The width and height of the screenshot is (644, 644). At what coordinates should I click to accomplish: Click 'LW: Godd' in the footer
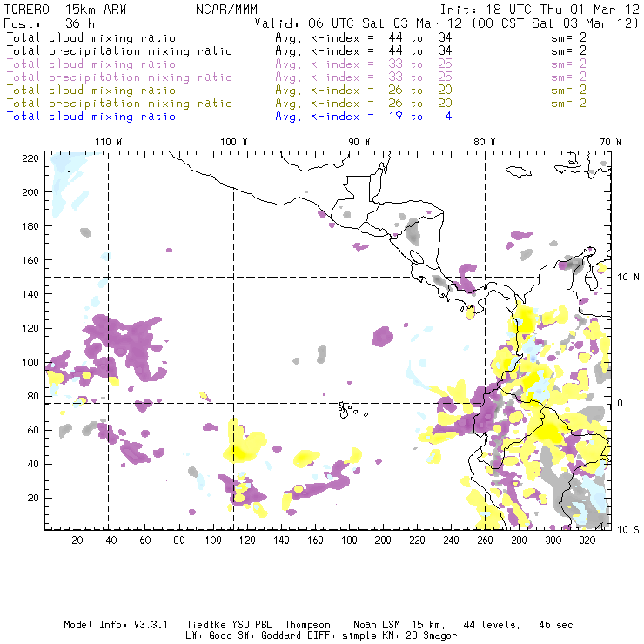[x=209, y=636]
